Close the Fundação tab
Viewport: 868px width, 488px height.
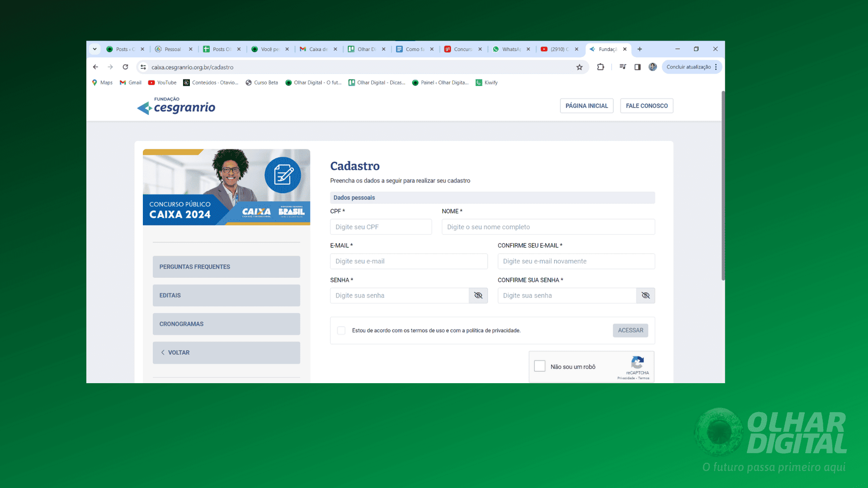click(625, 49)
